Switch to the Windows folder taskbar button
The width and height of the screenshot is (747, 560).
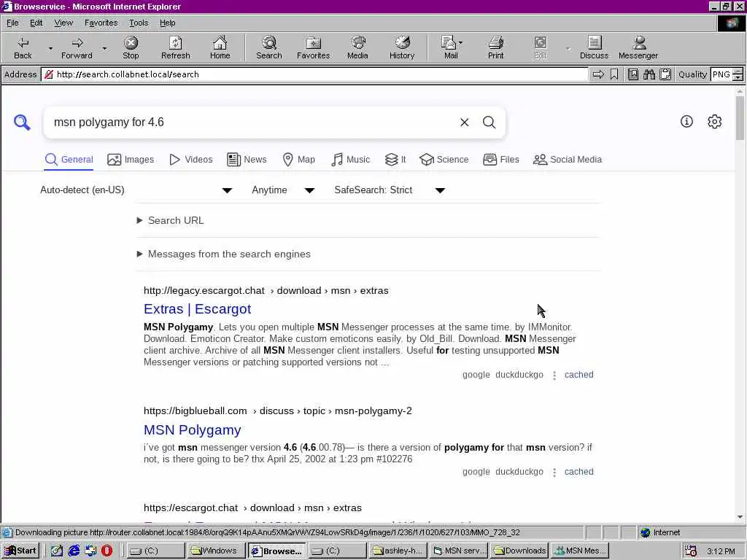click(x=217, y=551)
